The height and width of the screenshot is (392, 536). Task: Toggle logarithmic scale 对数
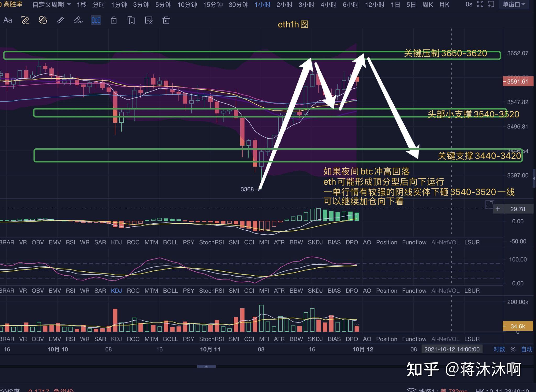coord(499,349)
